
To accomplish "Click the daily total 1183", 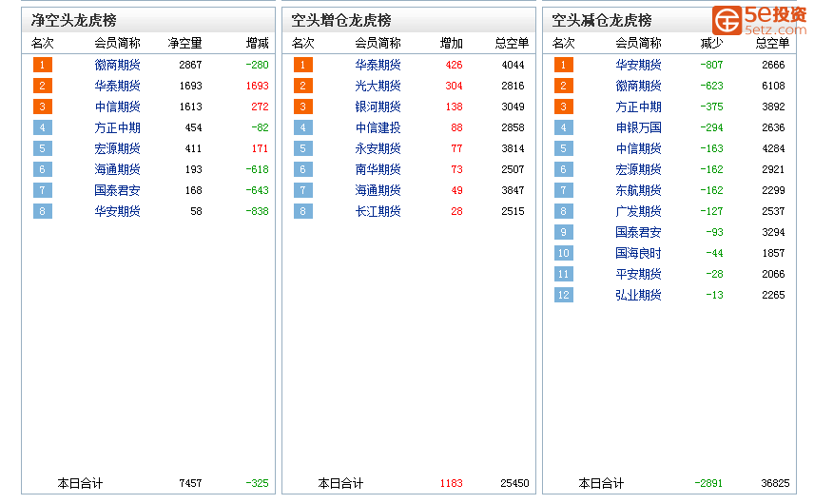I will (452, 483).
